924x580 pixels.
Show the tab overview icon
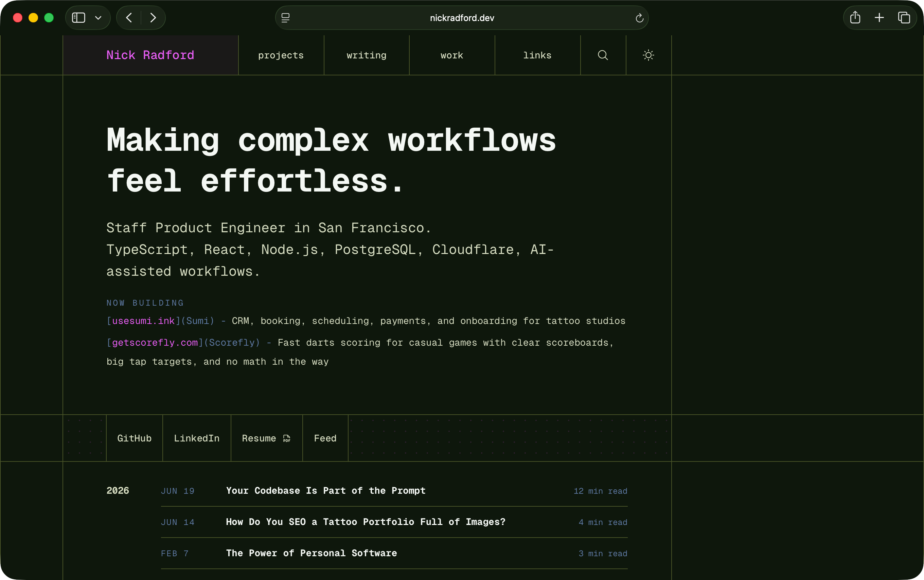(904, 18)
